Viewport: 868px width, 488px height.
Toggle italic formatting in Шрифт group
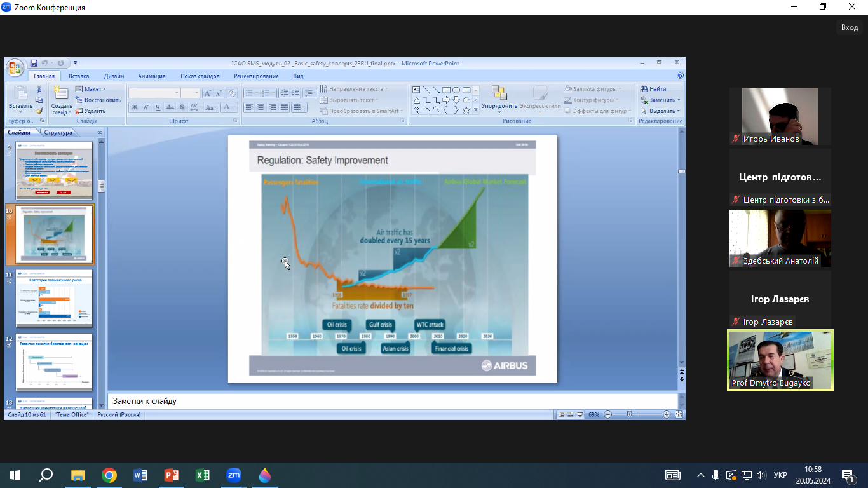(x=146, y=108)
